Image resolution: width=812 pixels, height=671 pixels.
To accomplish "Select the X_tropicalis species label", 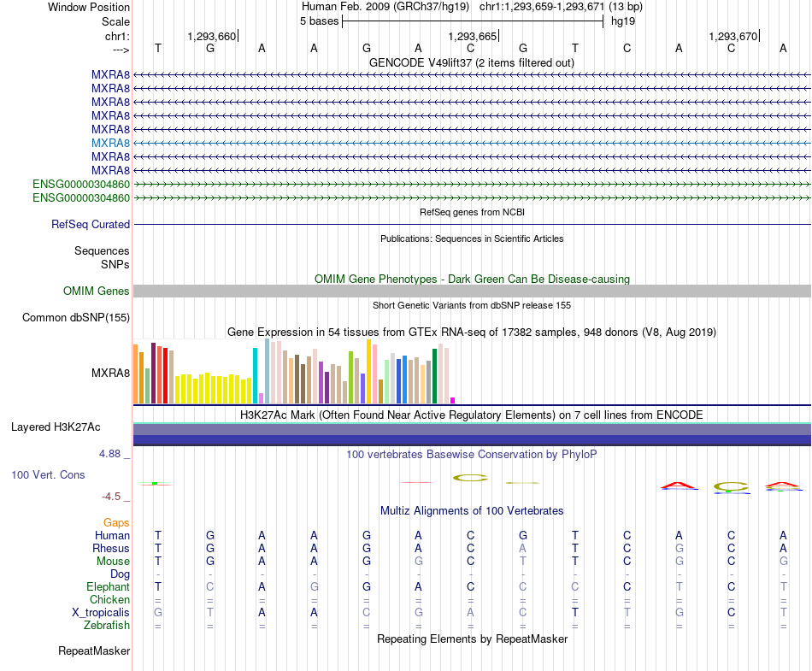I will click(x=101, y=613).
